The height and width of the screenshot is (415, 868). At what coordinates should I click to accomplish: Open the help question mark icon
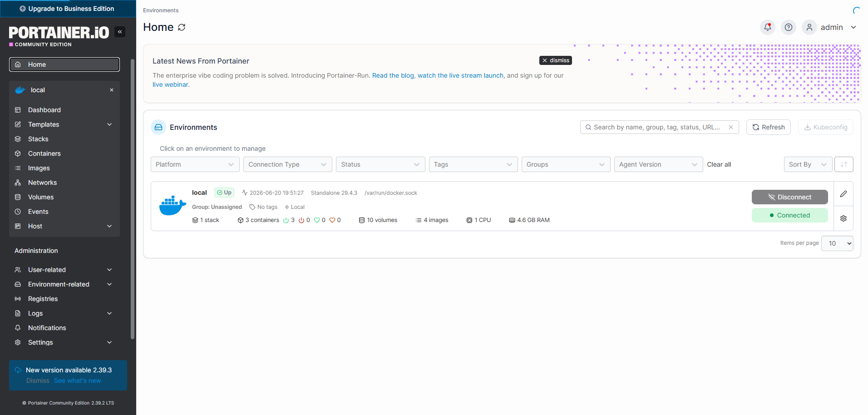pos(789,27)
